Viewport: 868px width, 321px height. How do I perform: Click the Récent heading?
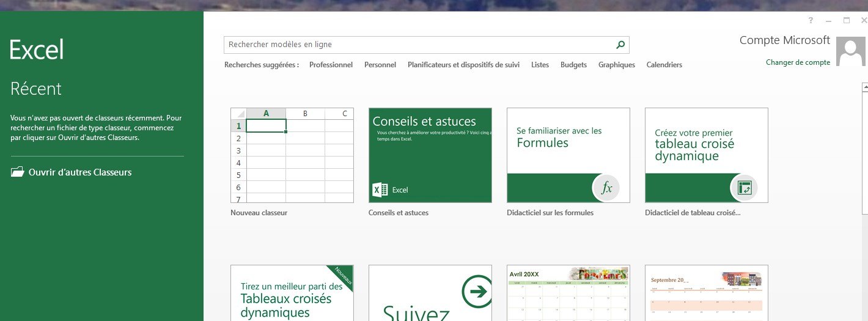36,89
